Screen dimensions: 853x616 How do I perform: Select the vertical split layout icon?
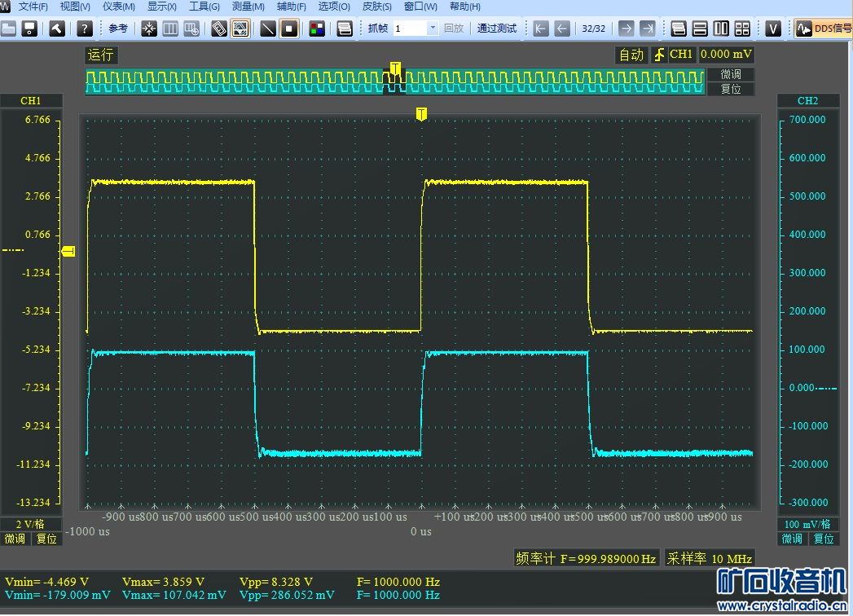(x=721, y=29)
